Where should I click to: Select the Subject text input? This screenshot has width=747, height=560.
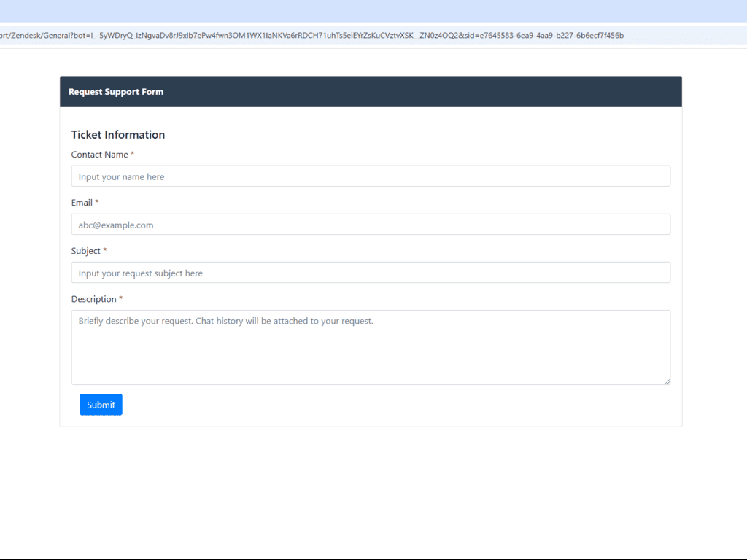coord(371,273)
